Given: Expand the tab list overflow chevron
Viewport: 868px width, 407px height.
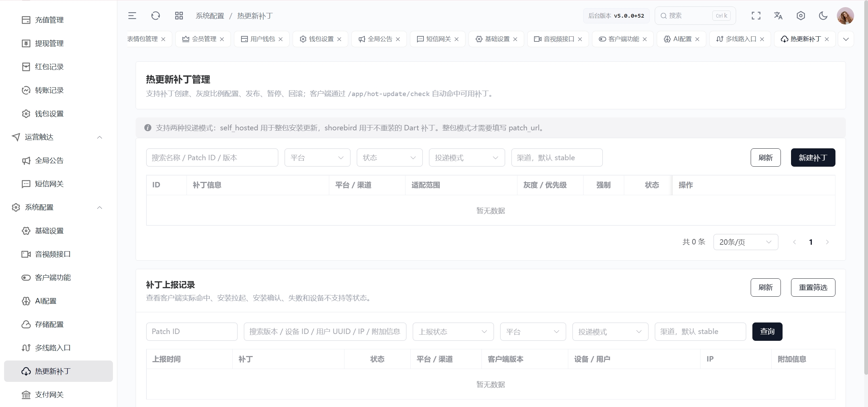Looking at the screenshot, I should (x=846, y=39).
